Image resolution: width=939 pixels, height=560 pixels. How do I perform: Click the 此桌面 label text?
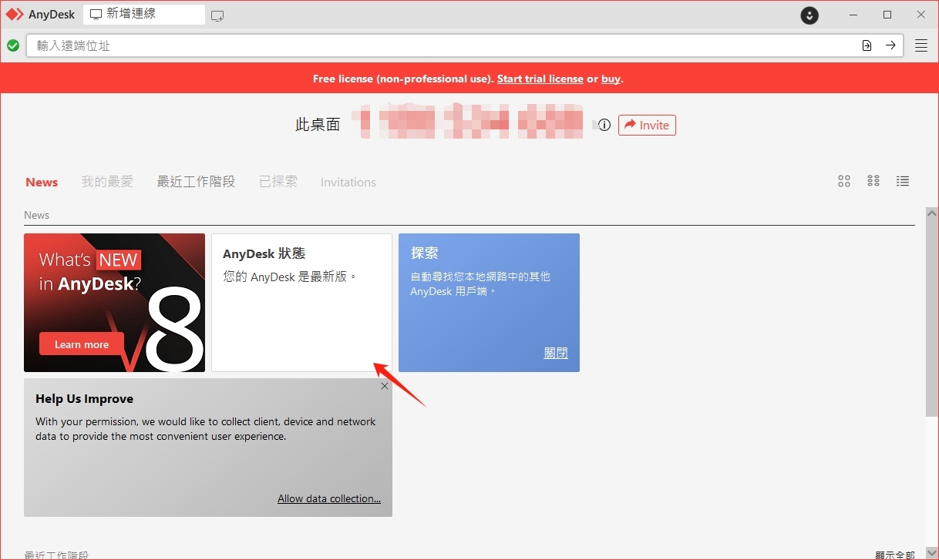coord(318,125)
